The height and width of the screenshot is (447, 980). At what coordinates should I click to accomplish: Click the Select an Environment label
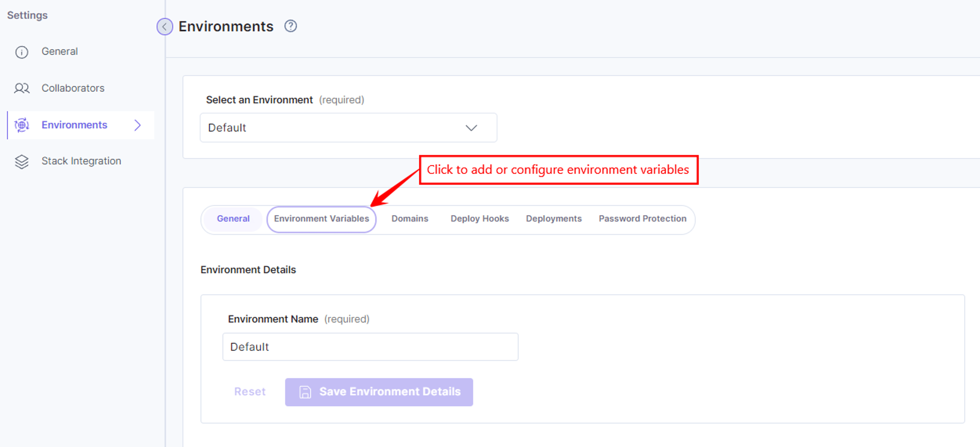259,100
